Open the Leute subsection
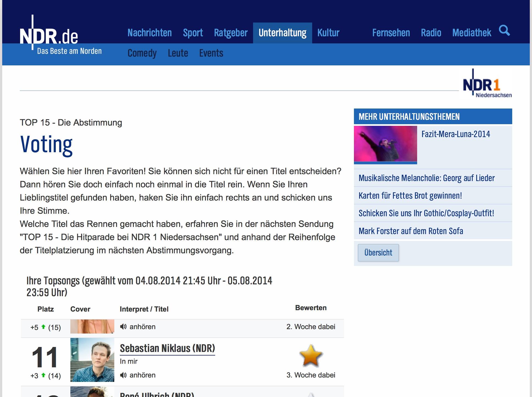The width and height of the screenshot is (532, 397). tap(178, 53)
